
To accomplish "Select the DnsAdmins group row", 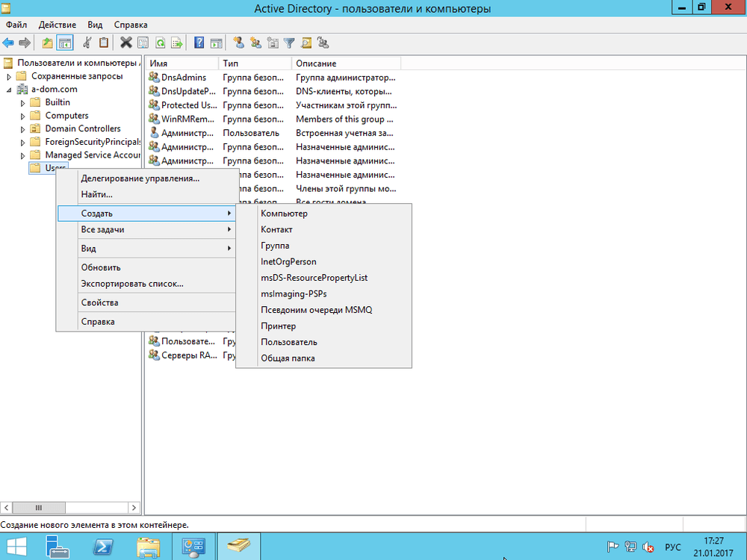I will click(x=184, y=77).
